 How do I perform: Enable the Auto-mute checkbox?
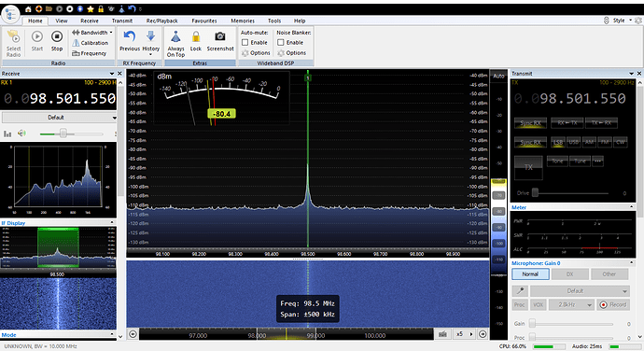(245, 42)
